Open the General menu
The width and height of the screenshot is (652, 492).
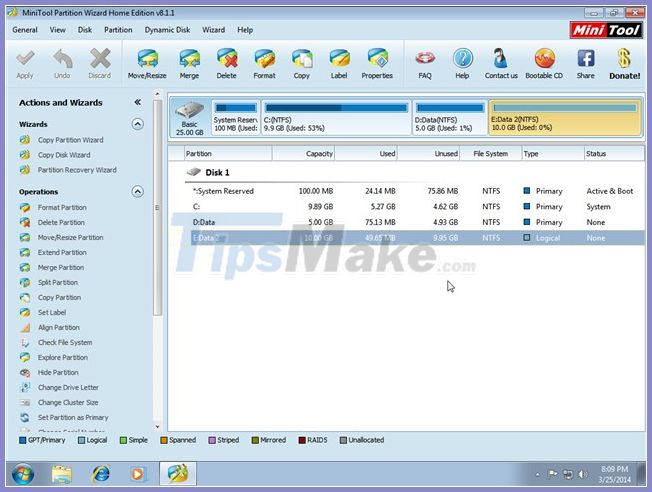coord(25,30)
